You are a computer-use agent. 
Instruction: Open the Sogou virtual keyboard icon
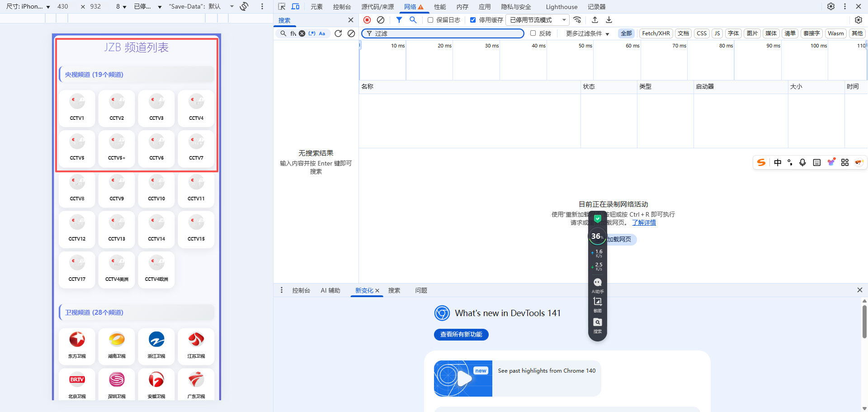816,162
